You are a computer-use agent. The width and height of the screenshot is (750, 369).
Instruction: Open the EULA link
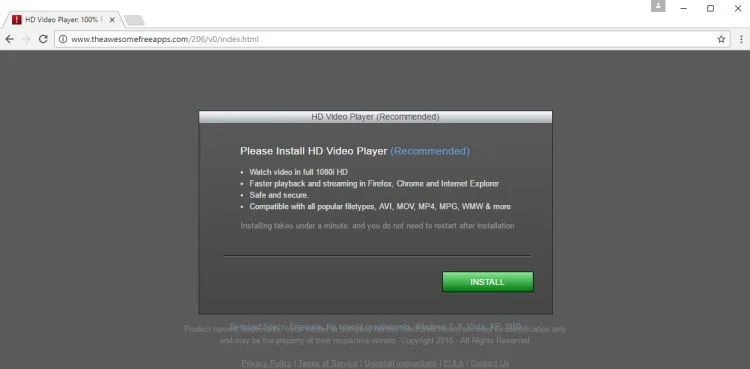453,363
